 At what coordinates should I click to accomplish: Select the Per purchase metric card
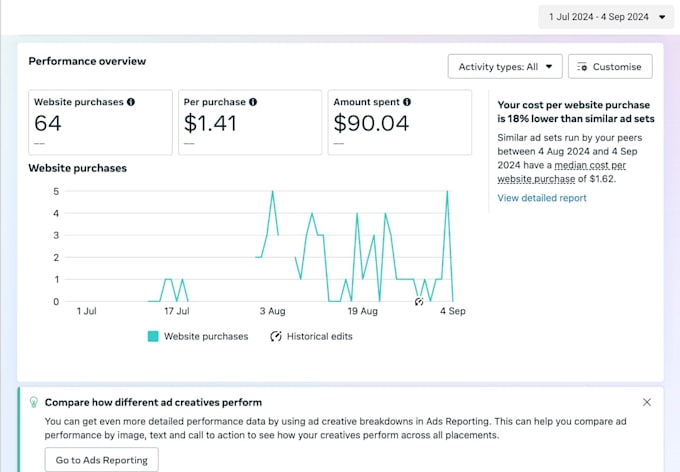click(250, 122)
